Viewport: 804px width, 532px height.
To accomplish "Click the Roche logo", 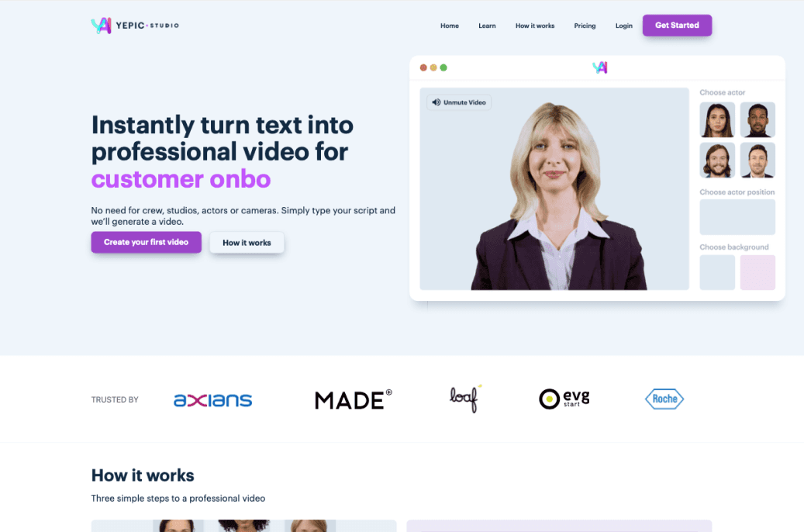I will point(664,399).
